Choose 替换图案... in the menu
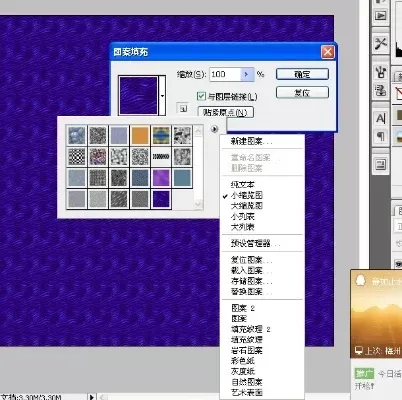This screenshot has width=402, height=400. 252,292
